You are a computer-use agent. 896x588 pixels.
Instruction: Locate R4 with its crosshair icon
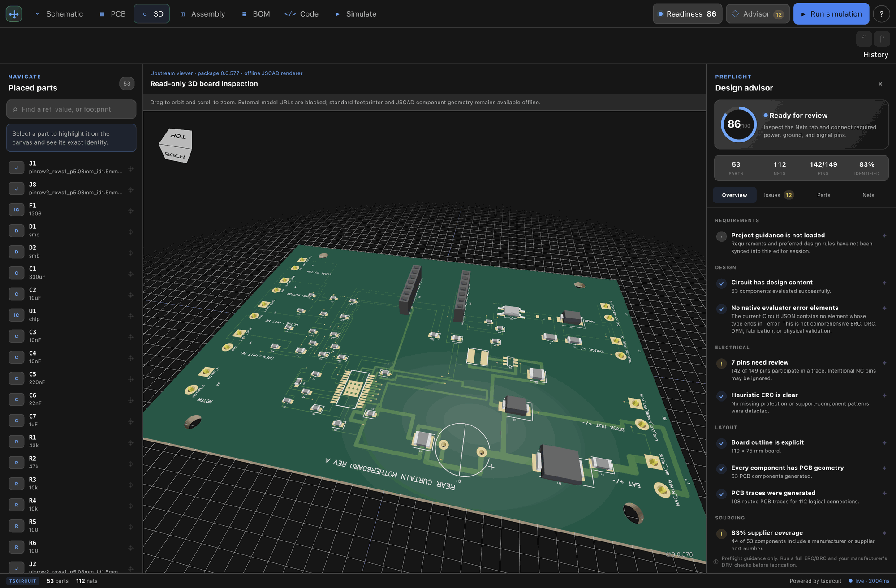tap(130, 506)
